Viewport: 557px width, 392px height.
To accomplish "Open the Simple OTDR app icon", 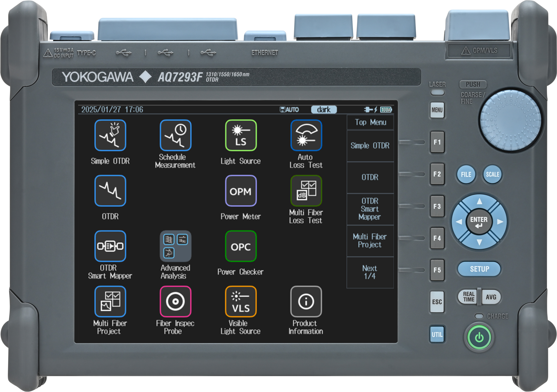I will [110, 135].
